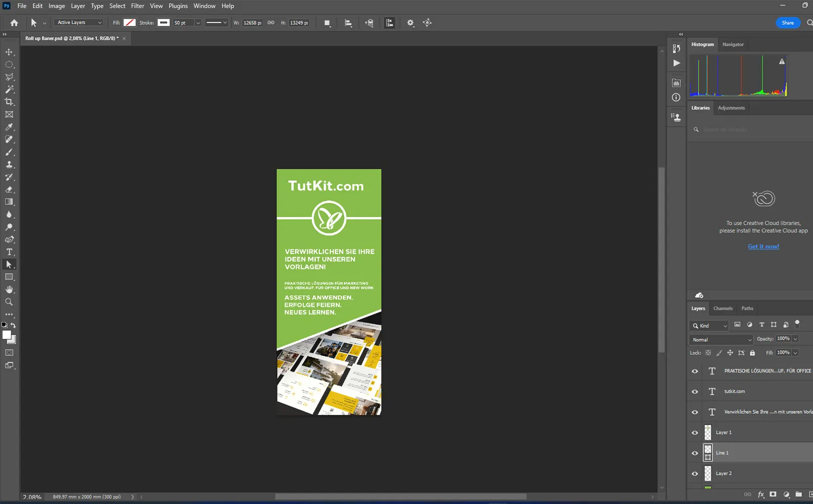The width and height of the screenshot is (813, 504).
Task: Select the Blur tool
Action: pos(9,214)
